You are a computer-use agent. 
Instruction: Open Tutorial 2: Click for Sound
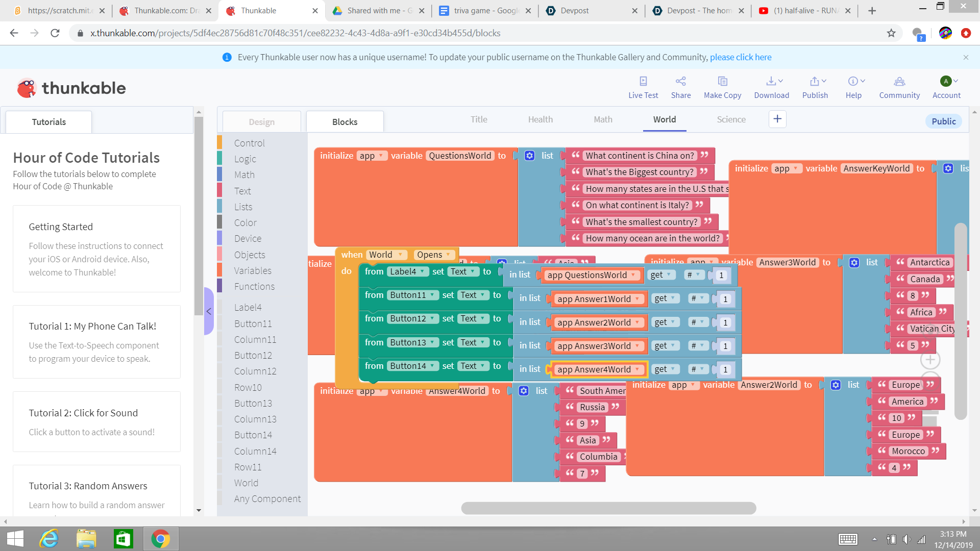[83, 413]
